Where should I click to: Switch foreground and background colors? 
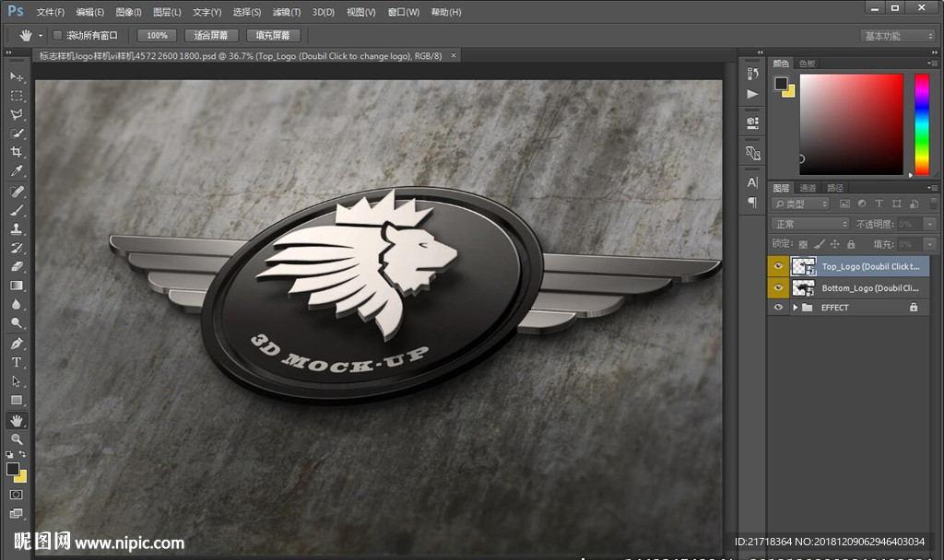tap(22, 454)
